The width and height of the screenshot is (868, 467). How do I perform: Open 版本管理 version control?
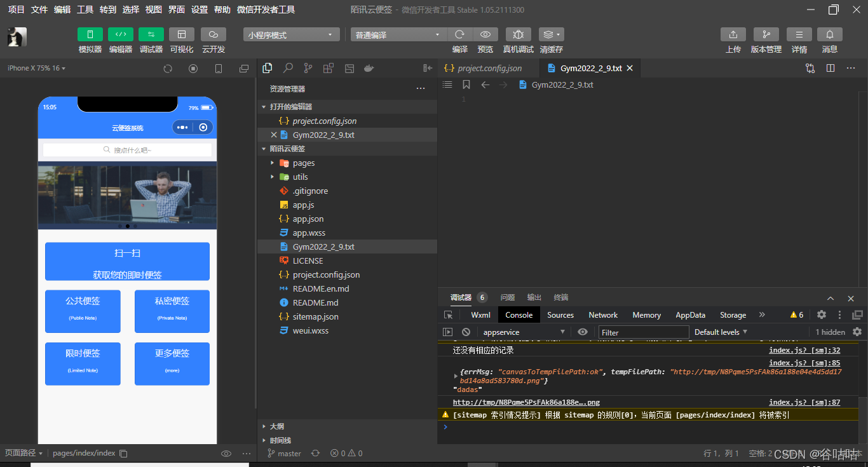(x=766, y=35)
